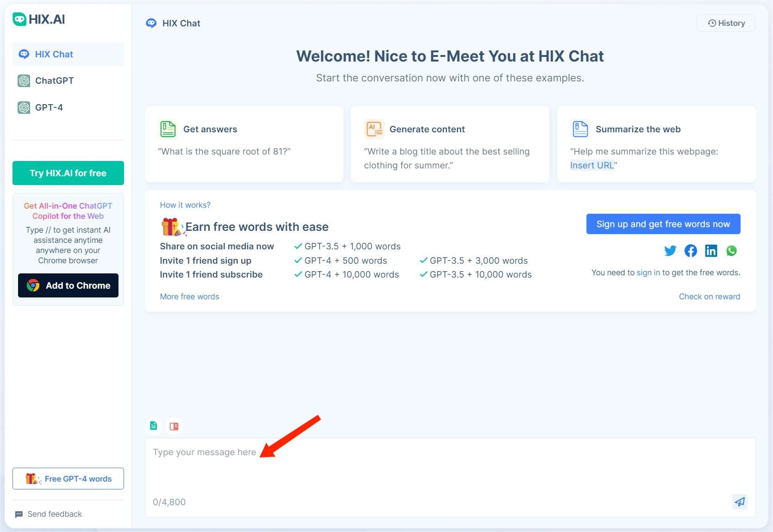This screenshot has height=532, width=773.
Task: Click More free words link
Action: 189,297
